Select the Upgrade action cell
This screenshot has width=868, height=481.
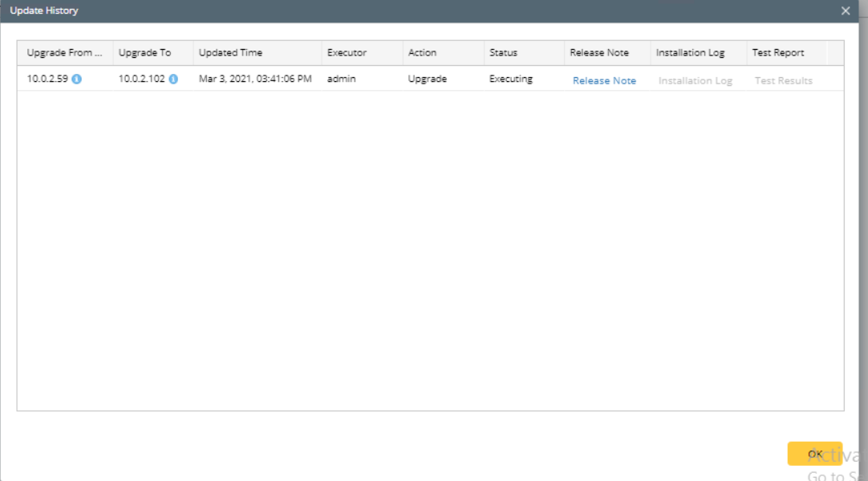[x=444, y=79]
